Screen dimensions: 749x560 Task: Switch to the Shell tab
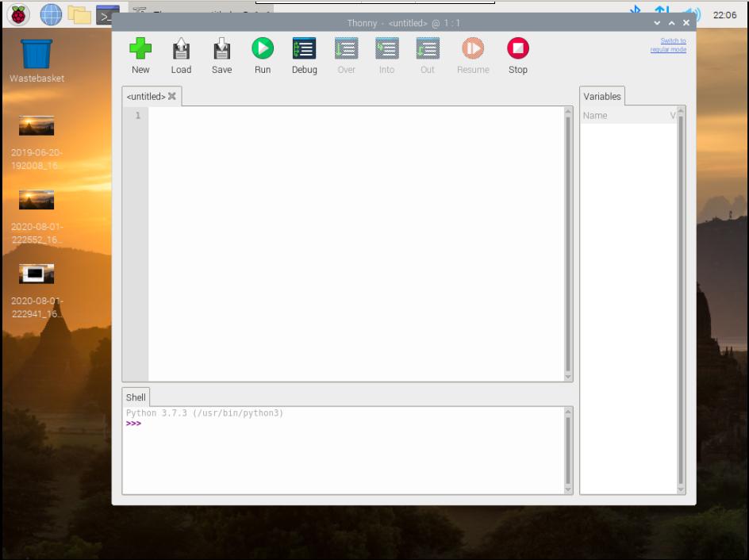click(x=135, y=397)
